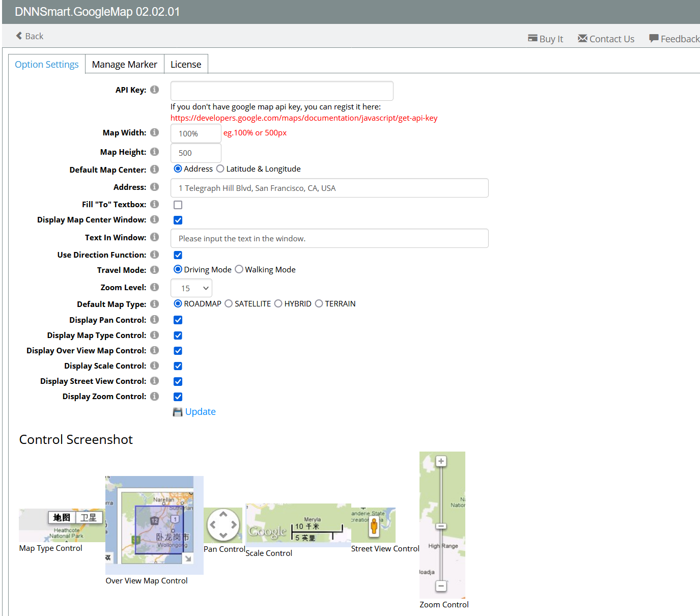This screenshot has height=616, width=700.
Task: Select HYBRID map type
Action: 278,303
